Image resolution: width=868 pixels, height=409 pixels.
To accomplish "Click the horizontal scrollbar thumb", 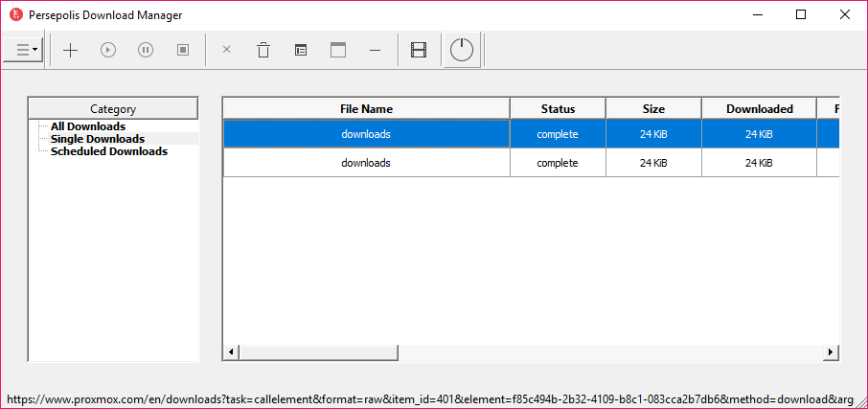I will click(319, 352).
